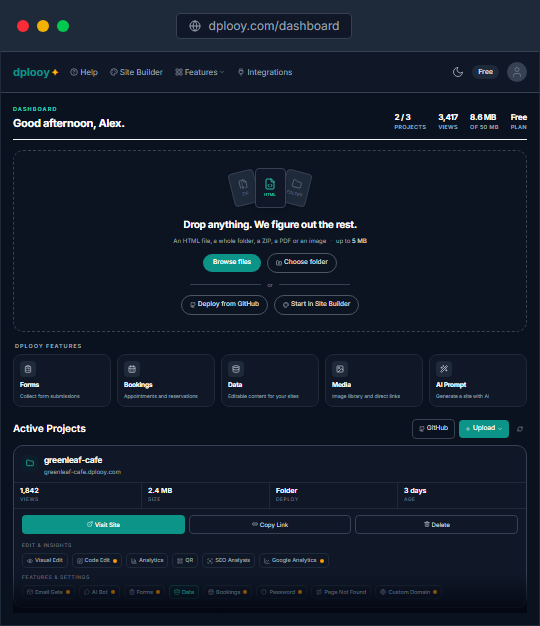Click the 3 days age value
The height and width of the screenshot is (626, 540).
pos(415,491)
